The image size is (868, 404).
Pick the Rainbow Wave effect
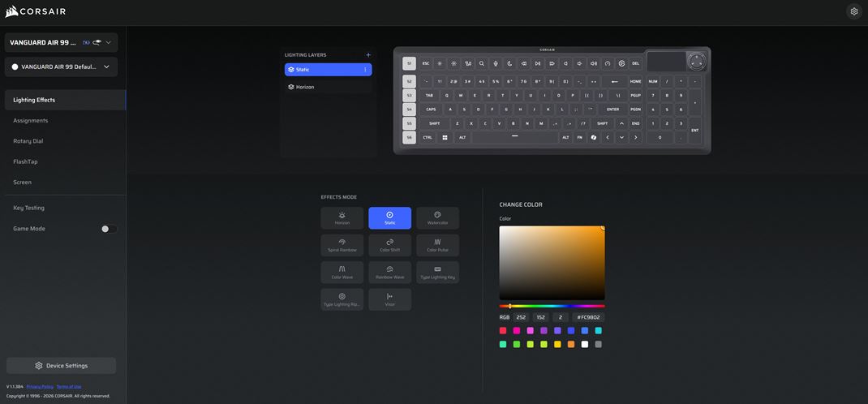(x=389, y=272)
